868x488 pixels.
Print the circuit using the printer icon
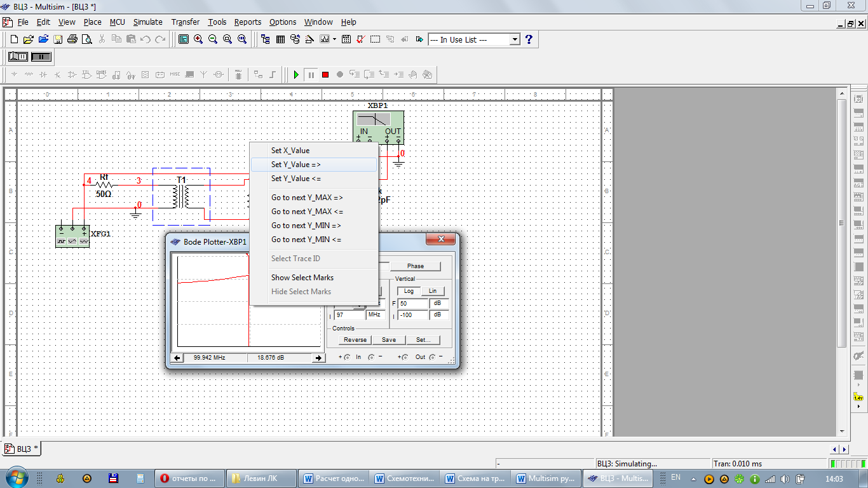[x=72, y=39]
